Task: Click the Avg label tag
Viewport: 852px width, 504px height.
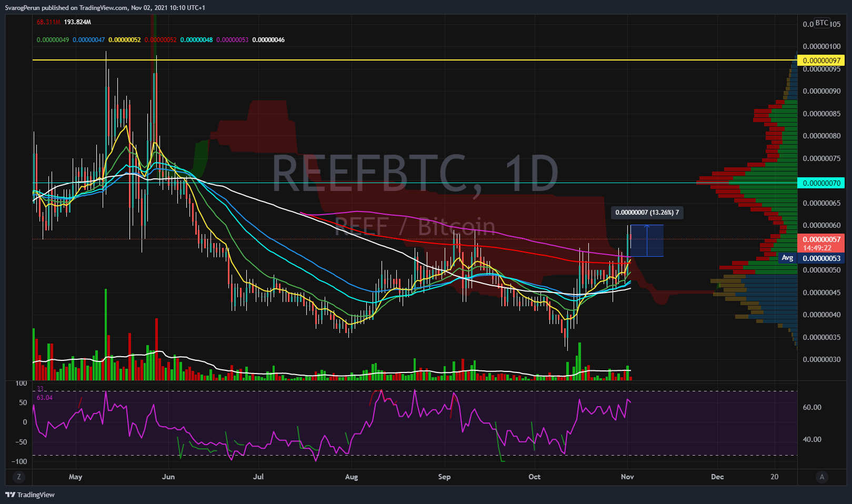Action: [787, 258]
